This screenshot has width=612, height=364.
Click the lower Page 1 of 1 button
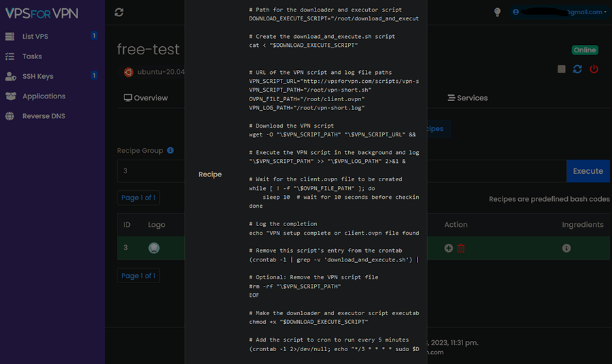pos(138,276)
